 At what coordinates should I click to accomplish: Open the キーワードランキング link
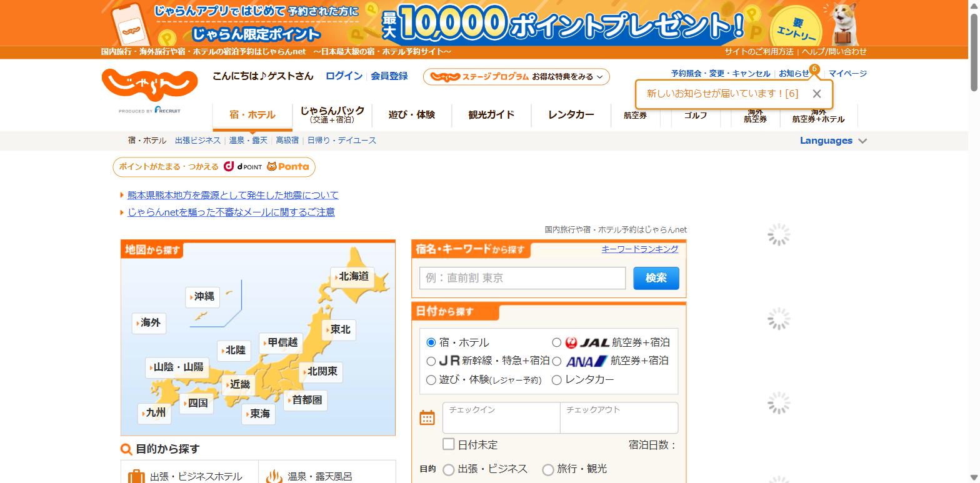(639, 249)
